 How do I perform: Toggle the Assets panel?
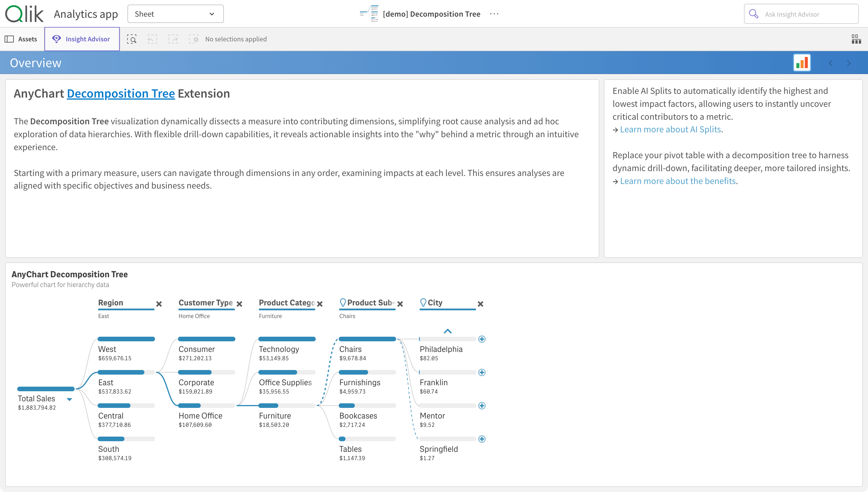(21, 39)
